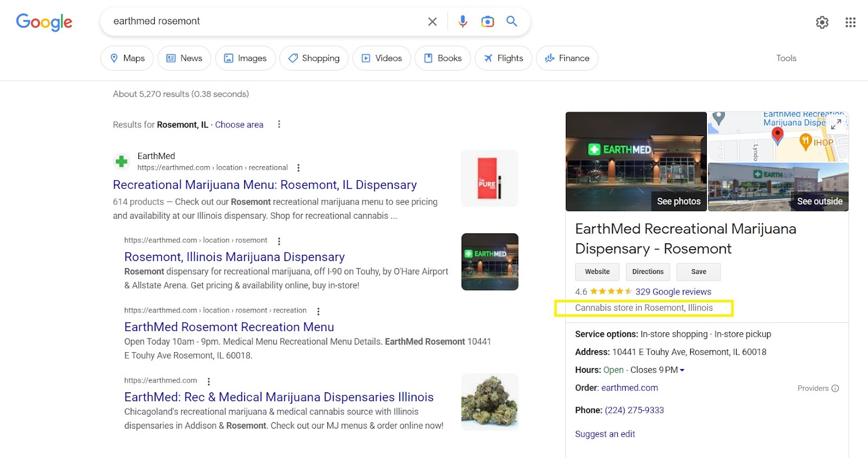The image size is (868, 458).
Task: Click the Directions button
Action: 648,272
